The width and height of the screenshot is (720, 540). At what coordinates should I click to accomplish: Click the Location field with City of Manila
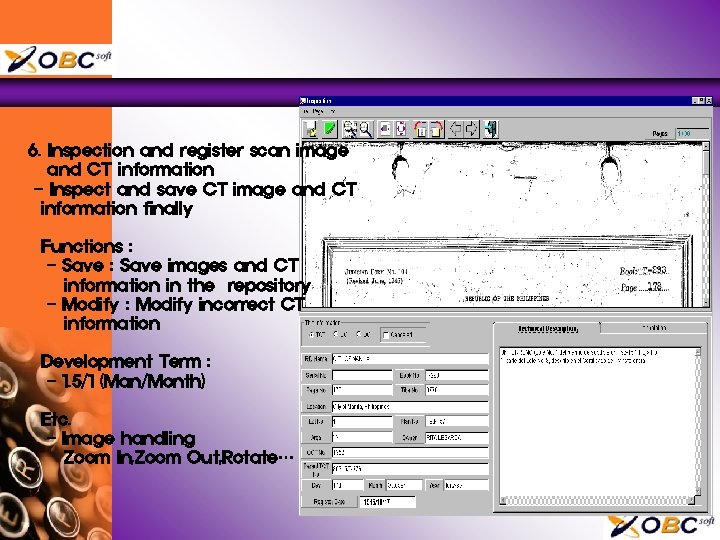pyautogui.click(x=410, y=407)
